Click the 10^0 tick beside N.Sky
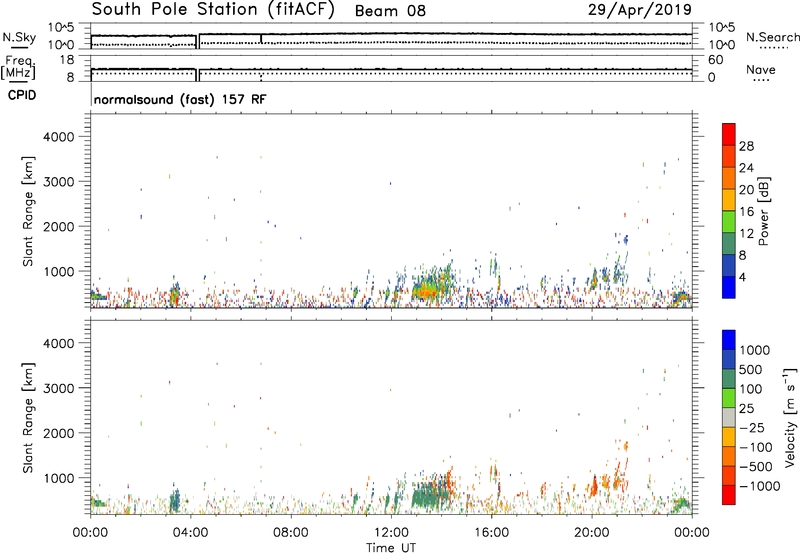This screenshot has width=800, height=554. coord(61,45)
